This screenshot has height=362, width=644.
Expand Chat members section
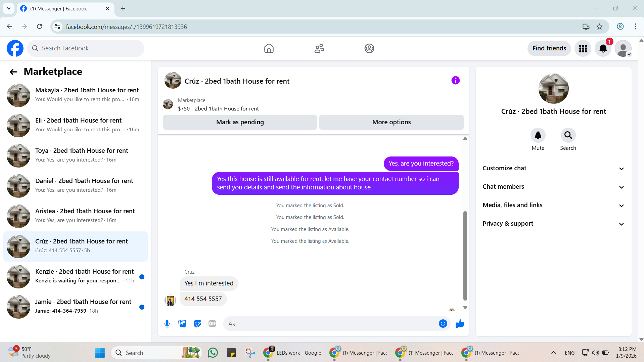pyautogui.click(x=553, y=187)
